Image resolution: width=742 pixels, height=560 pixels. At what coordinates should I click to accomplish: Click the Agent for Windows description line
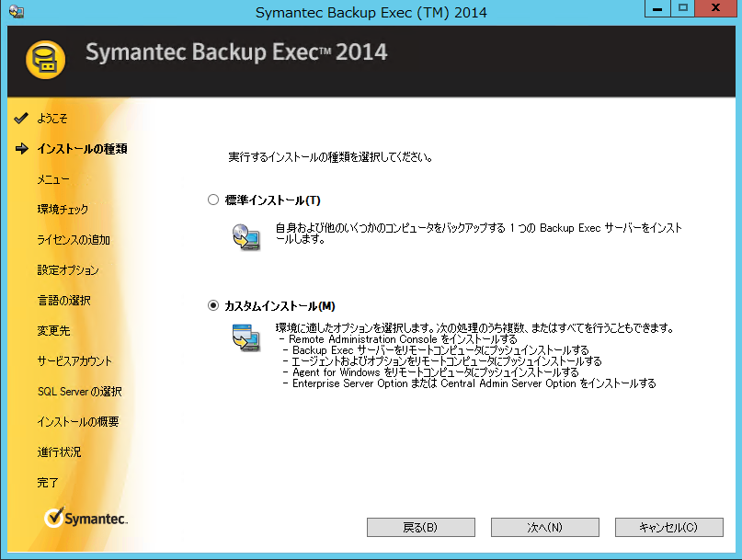pyautogui.click(x=430, y=372)
